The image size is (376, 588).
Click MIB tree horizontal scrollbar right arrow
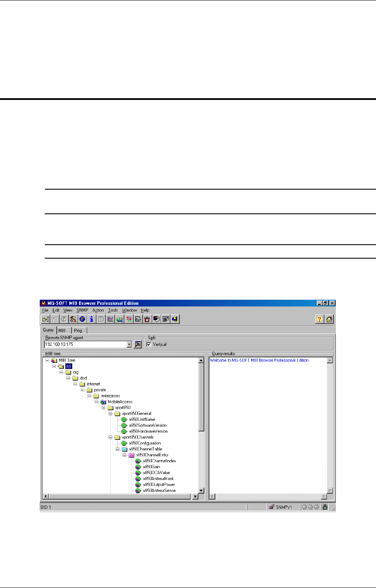[x=195, y=496]
